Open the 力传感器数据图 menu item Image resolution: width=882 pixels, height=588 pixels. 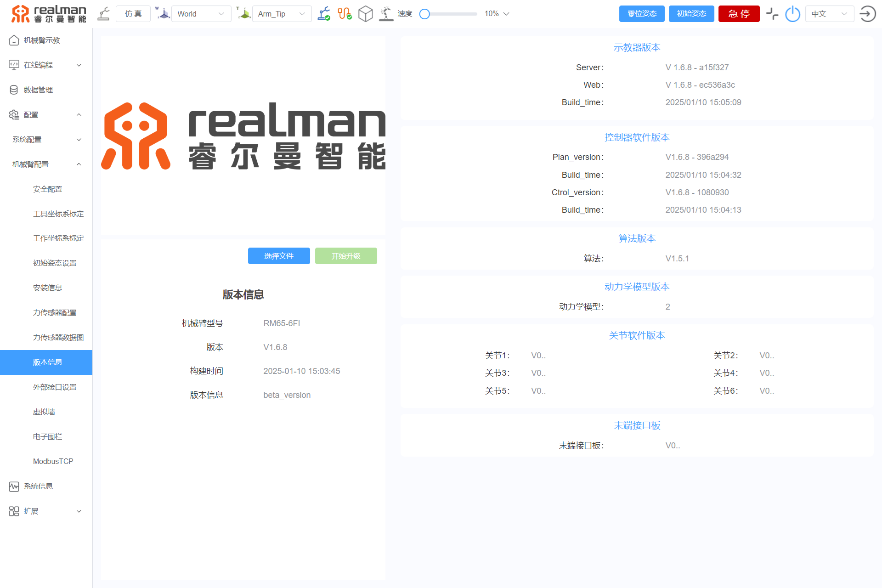tap(46, 338)
